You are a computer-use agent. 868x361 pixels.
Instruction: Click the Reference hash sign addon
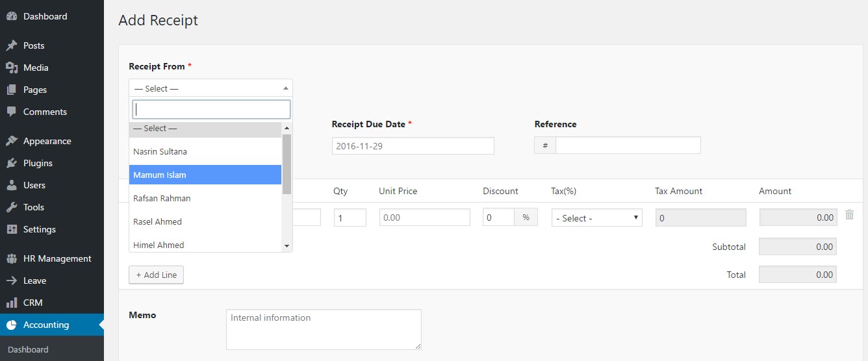pos(545,145)
